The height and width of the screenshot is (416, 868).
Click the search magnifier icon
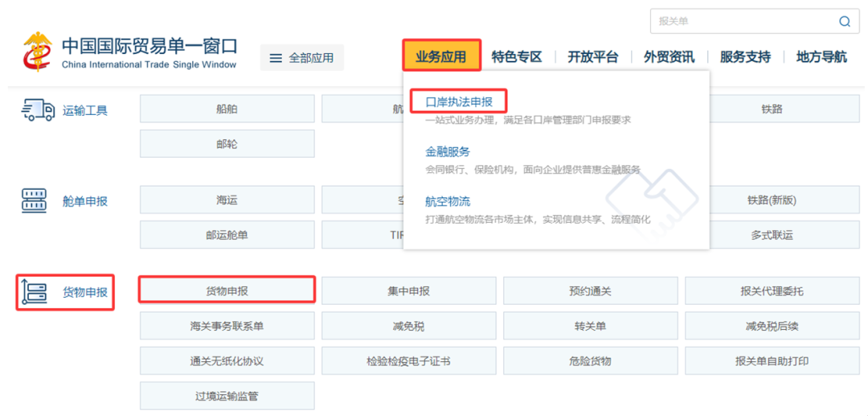pyautogui.click(x=845, y=22)
